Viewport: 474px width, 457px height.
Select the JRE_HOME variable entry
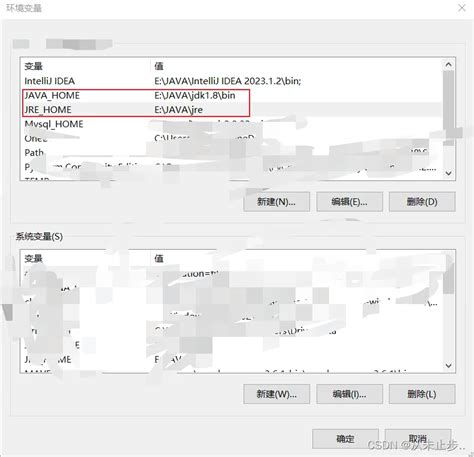tap(232, 110)
